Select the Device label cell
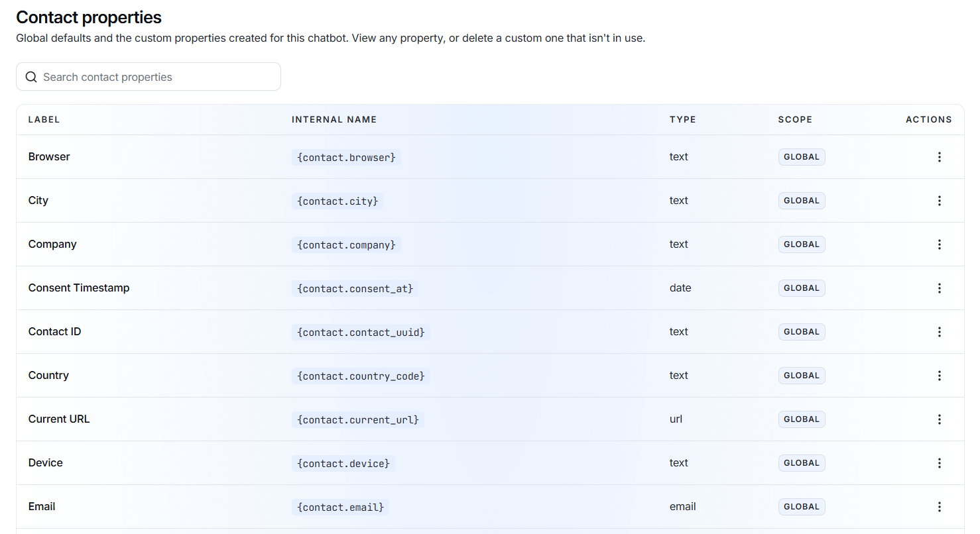This screenshot has height=534, width=980. pyautogui.click(x=46, y=463)
